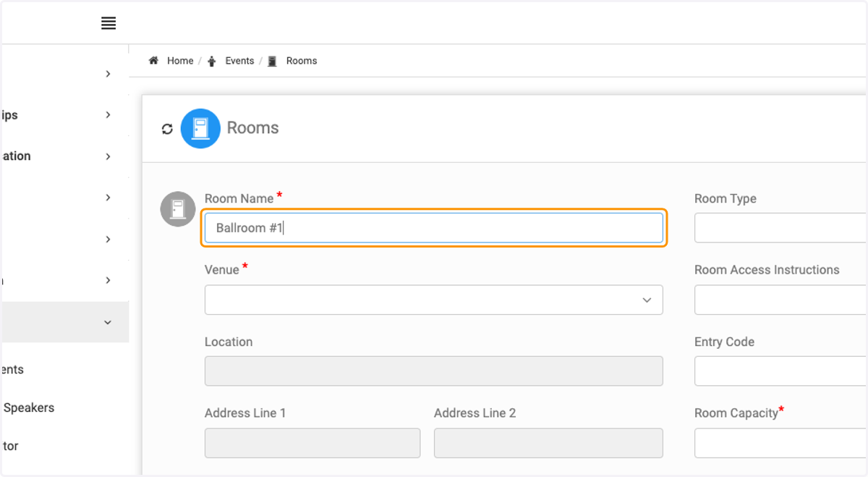Expand the sixth sidebar chevron
Image resolution: width=868 pixels, height=477 pixels.
pyautogui.click(x=108, y=280)
